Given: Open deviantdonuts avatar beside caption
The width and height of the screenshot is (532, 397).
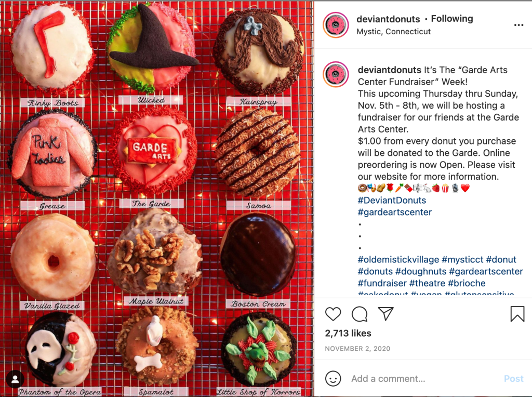Looking at the screenshot, I should pyautogui.click(x=336, y=74).
